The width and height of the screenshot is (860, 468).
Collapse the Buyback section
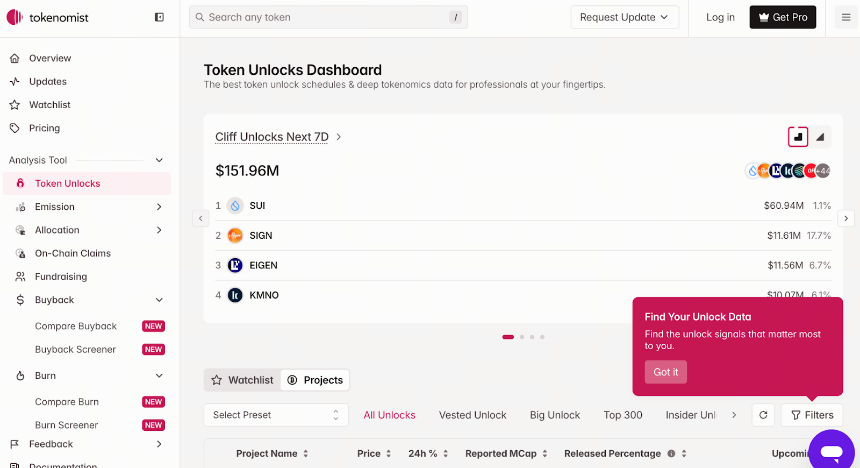[x=159, y=300]
